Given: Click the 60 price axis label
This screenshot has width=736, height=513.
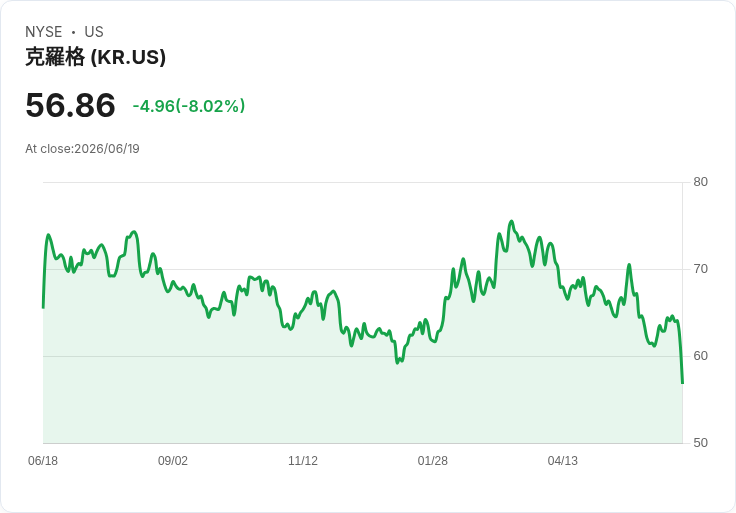Looking at the screenshot, I should (x=700, y=356).
